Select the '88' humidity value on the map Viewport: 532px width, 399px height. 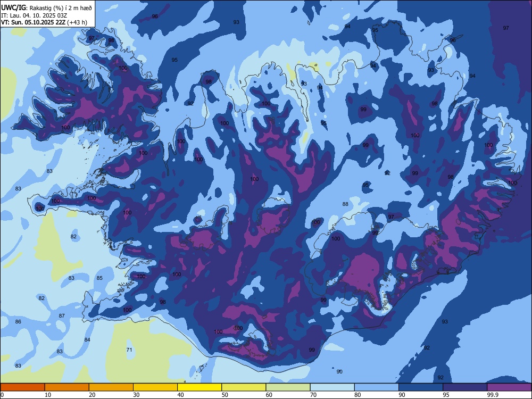tap(345, 204)
